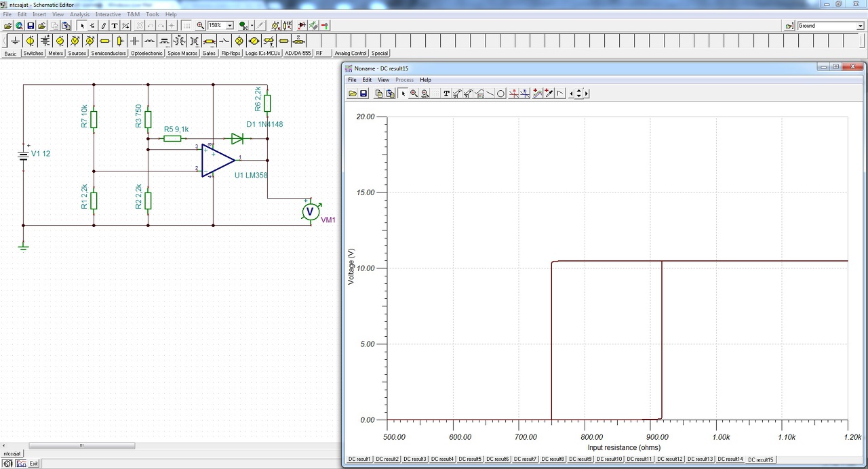Click the Exit button at bottom left

coord(33,464)
